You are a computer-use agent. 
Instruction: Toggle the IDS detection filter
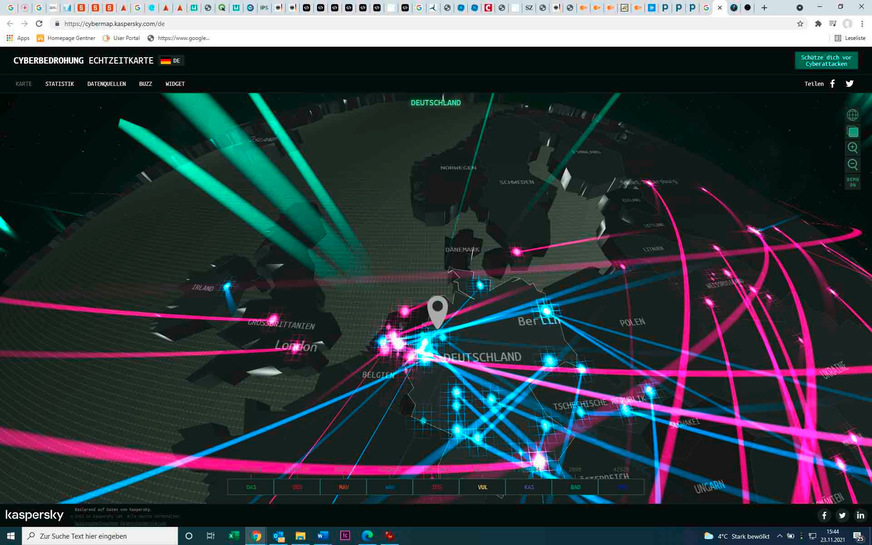pyautogui.click(x=436, y=487)
